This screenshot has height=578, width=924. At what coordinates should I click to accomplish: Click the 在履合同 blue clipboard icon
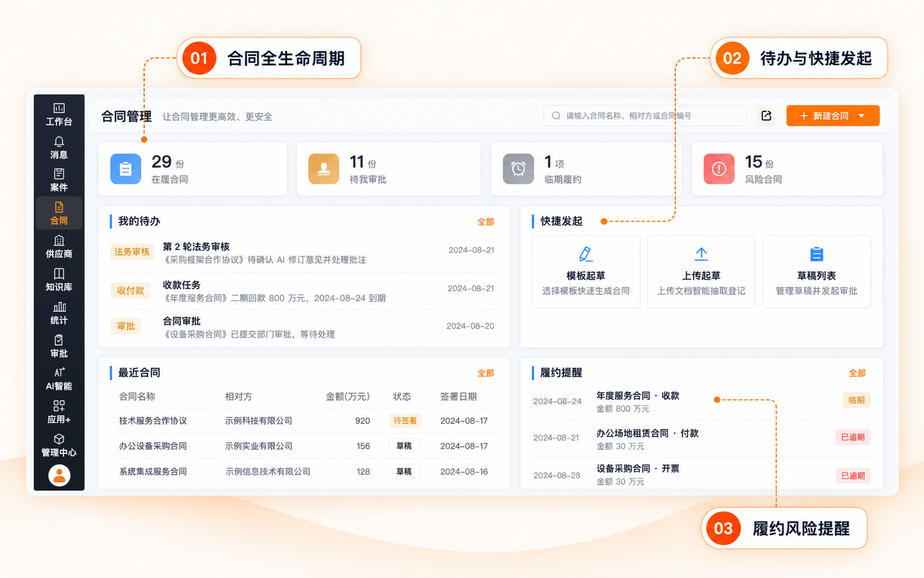tap(126, 169)
